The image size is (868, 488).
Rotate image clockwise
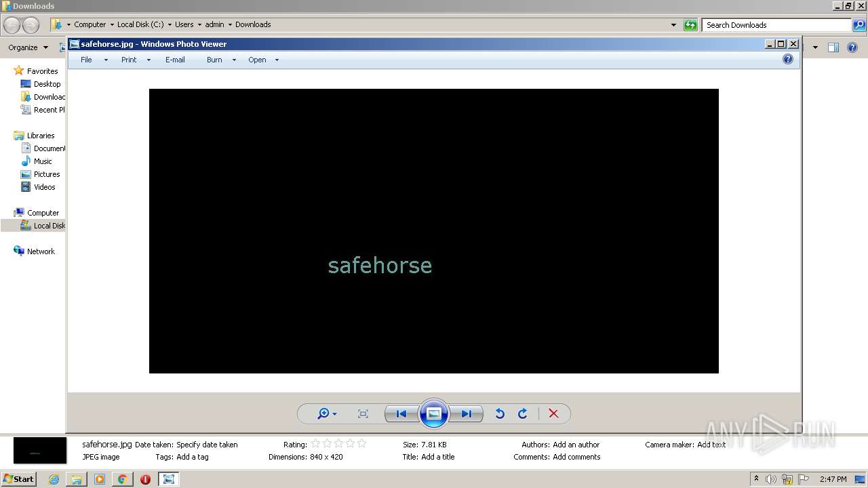pyautogui.click(x=523, y=413)
